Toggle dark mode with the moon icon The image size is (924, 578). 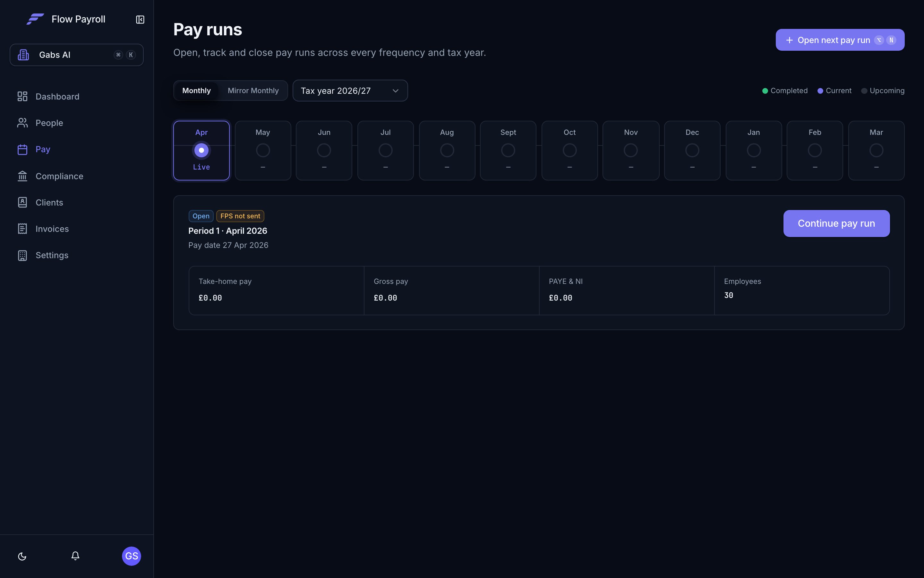(22, 556)
